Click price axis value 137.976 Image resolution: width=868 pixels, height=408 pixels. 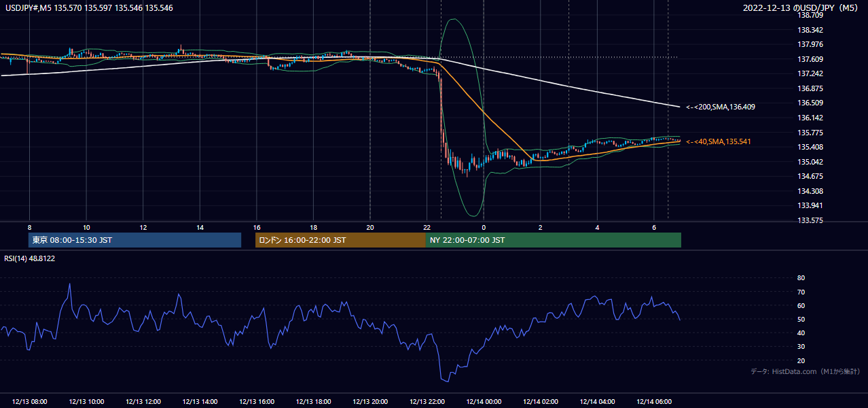[x=810, y=45]
